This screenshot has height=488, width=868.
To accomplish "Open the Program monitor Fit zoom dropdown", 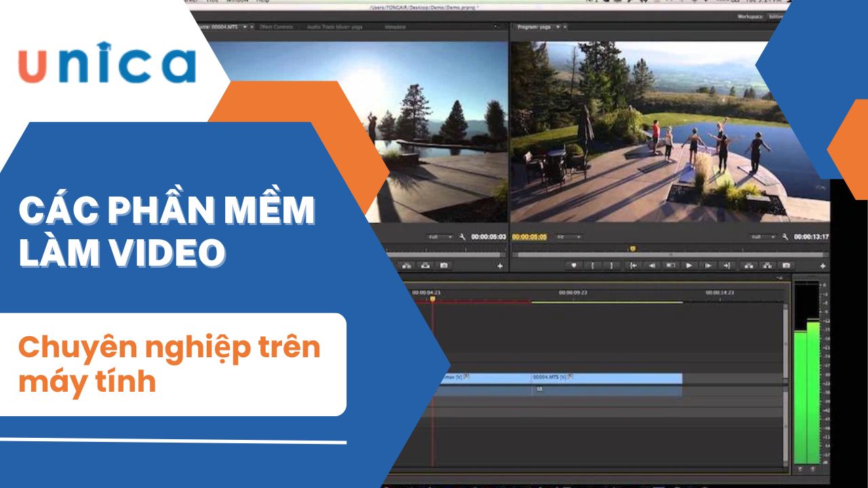I will [568, 237].
